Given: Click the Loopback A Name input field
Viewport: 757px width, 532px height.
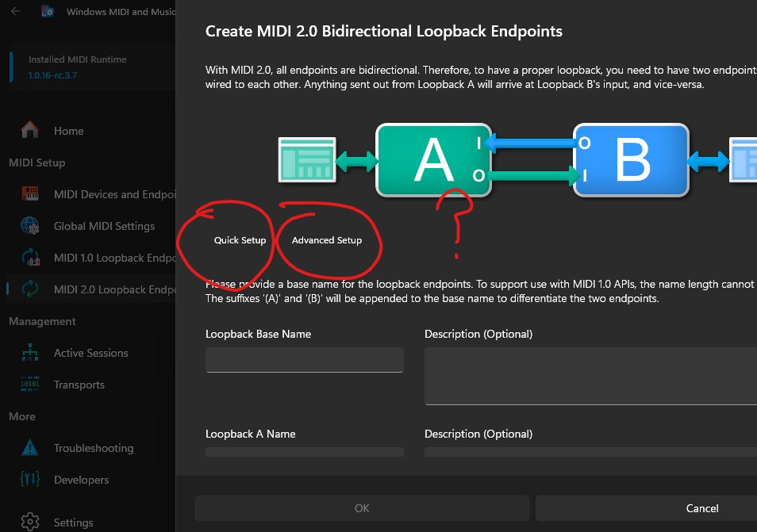Looking at the screenshot, I should (304, 452).
